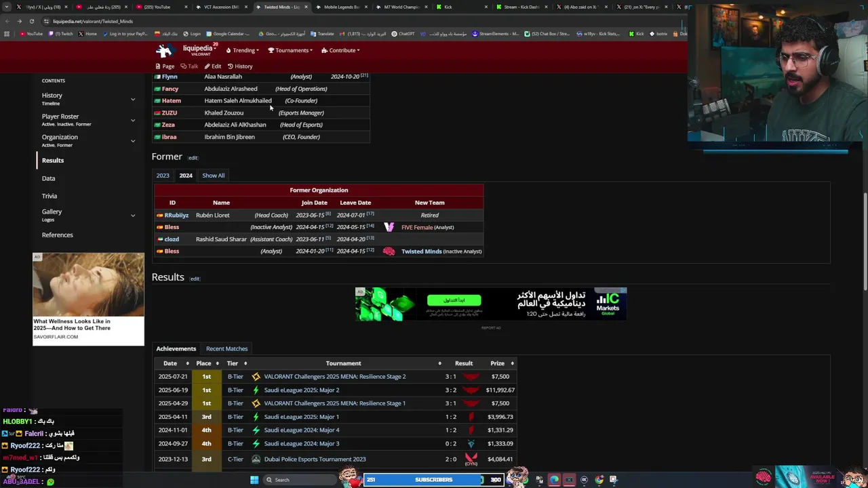
Task: Go to Trivia in contents sidebar
Action: [x=50, y=196]
